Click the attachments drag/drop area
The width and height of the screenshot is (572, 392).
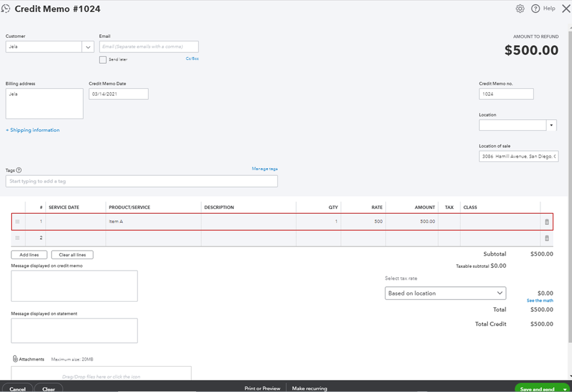[101, 373]
